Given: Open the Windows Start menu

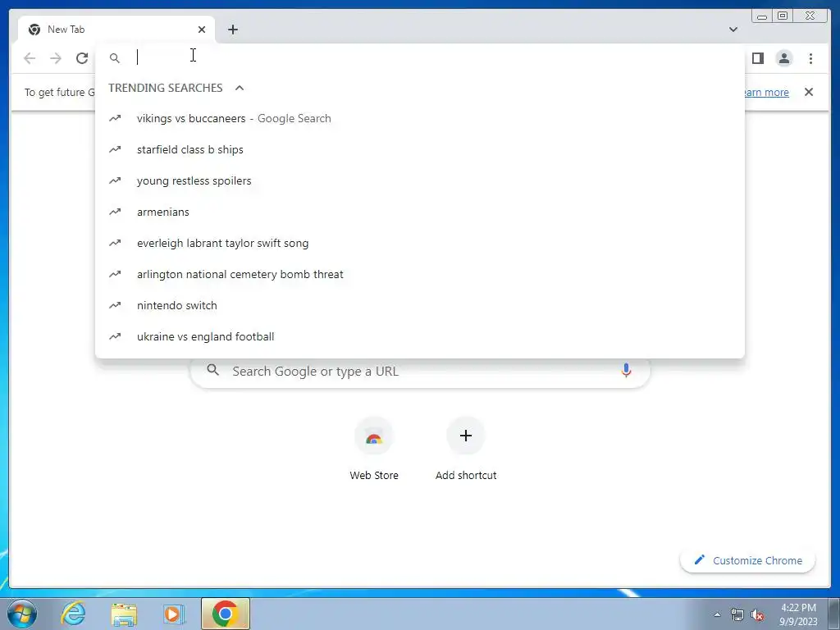Looking at the screenshot, I should click(21, 614).
